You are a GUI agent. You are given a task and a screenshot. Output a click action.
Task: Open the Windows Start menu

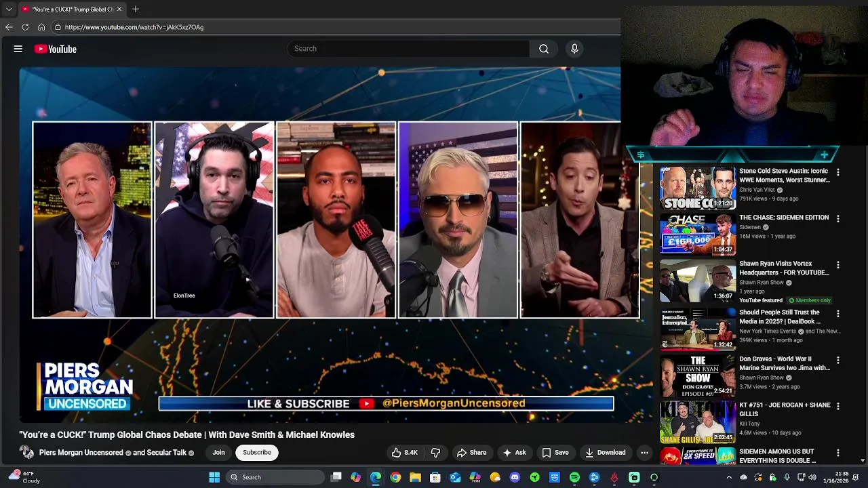pyautogui.click(x=214, y=477)
